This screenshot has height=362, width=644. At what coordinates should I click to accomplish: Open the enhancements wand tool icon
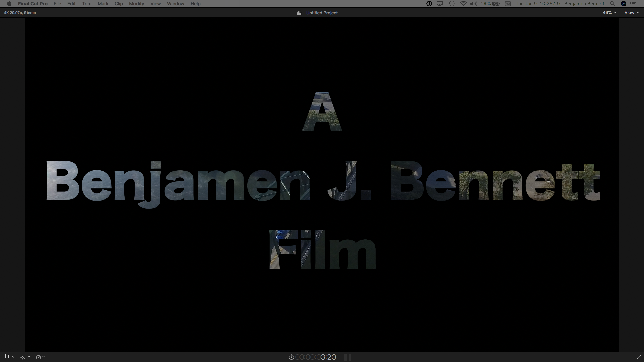[23, 357]
